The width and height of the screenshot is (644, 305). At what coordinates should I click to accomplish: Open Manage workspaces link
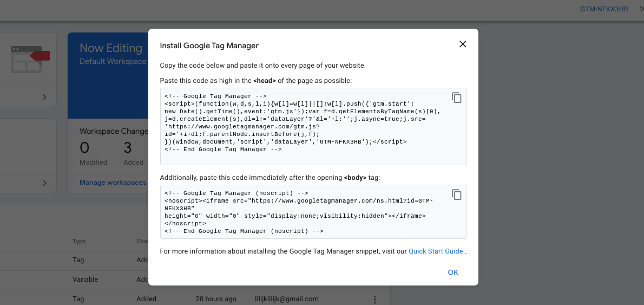pyautogui.click(x=113, y=183)
